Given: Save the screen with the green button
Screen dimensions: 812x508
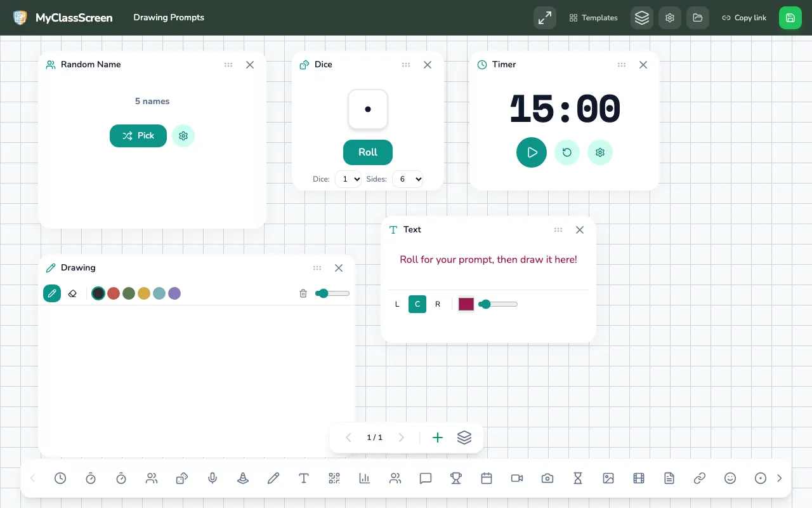Looking at the screenshot, I should click(x=790, y=18).
